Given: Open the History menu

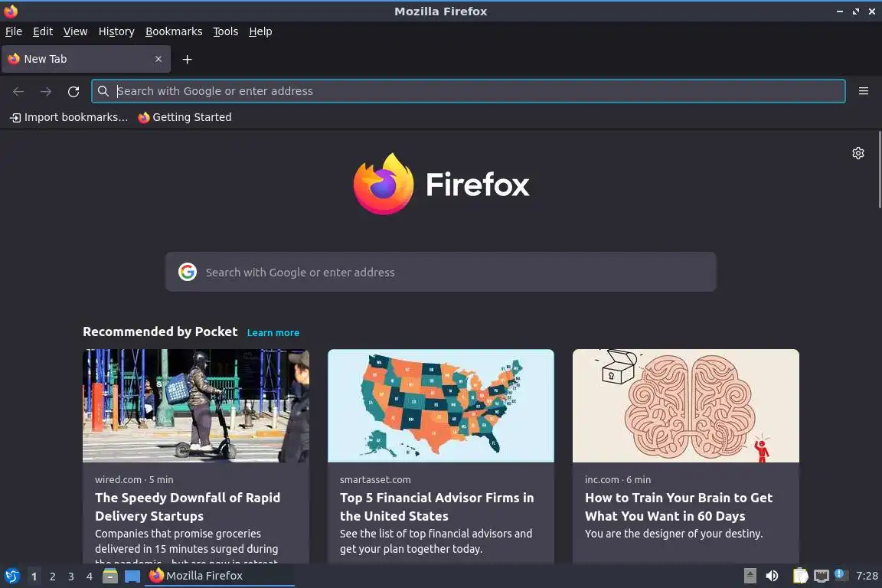Looking at the screenshot, I should 116,31.
